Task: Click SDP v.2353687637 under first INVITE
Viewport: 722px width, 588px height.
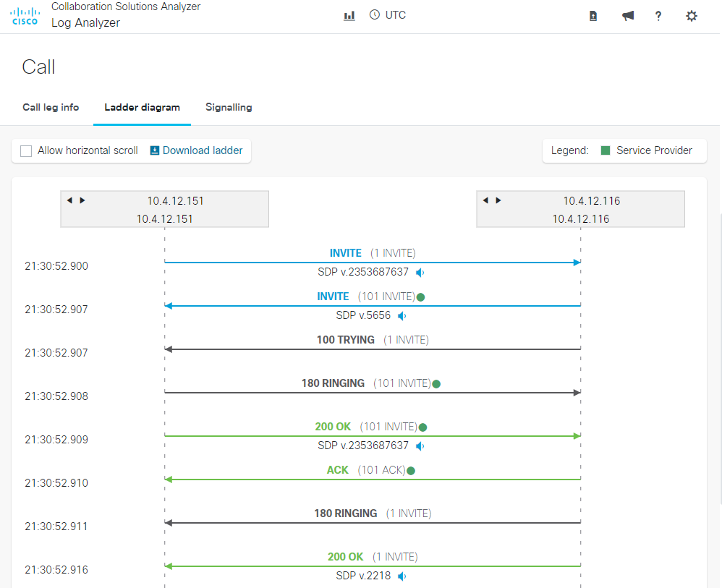Action: tap(363, 272)
